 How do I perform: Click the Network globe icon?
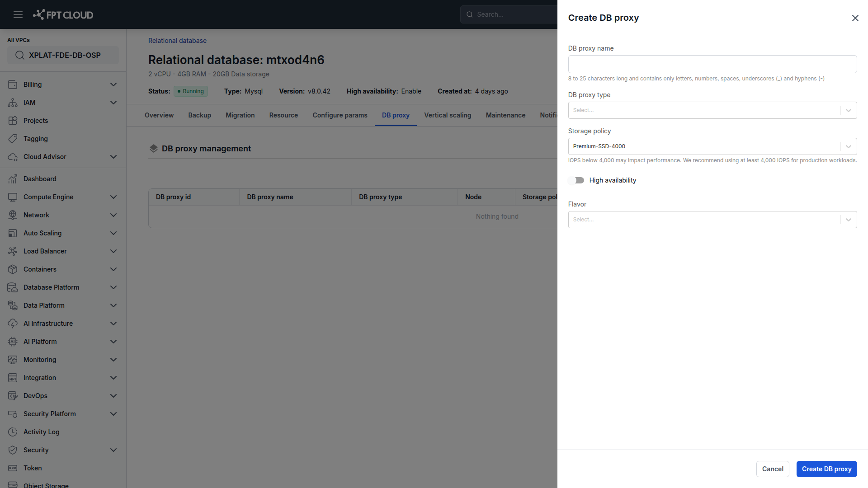click(13, 215)
